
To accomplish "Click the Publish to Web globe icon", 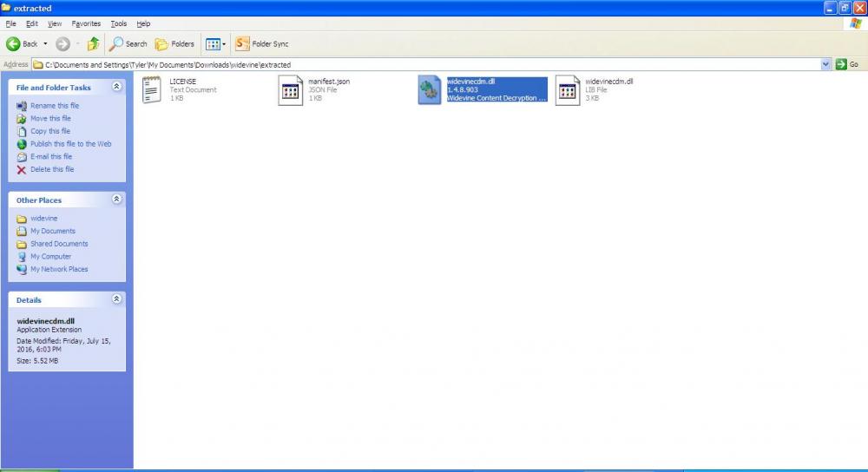I will [22, 144].
